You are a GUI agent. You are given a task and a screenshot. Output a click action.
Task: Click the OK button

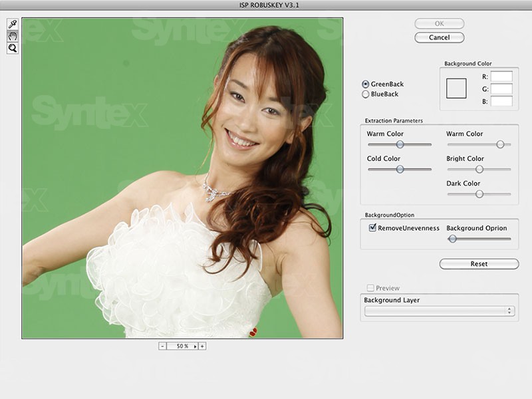[x=439, y=23]
